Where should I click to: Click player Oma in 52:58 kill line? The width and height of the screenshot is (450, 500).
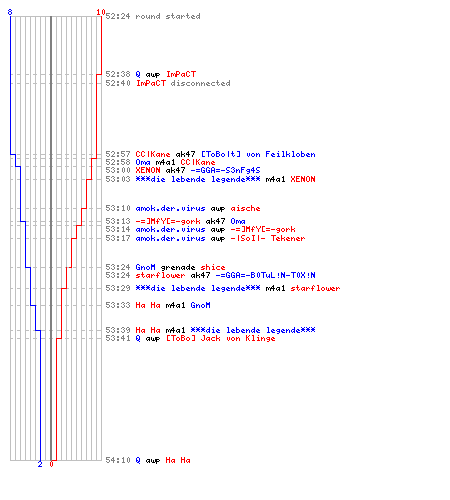[143, 162]
